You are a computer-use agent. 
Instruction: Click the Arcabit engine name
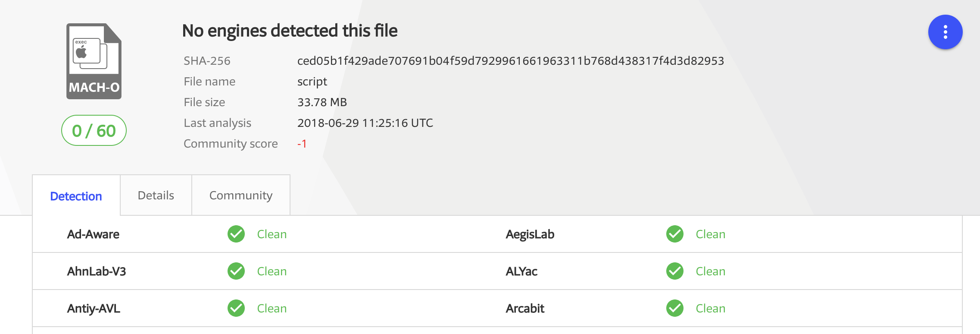click(525, 309)
